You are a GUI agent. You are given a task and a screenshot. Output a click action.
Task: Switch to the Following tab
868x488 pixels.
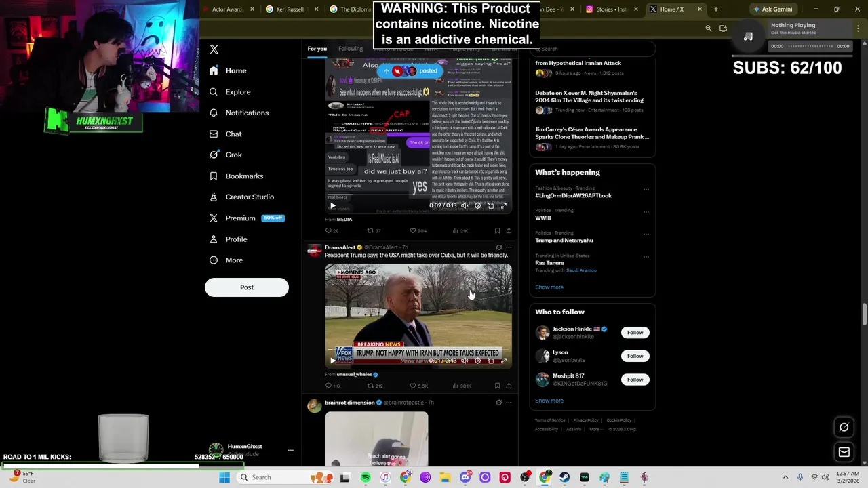coord(351,49)
